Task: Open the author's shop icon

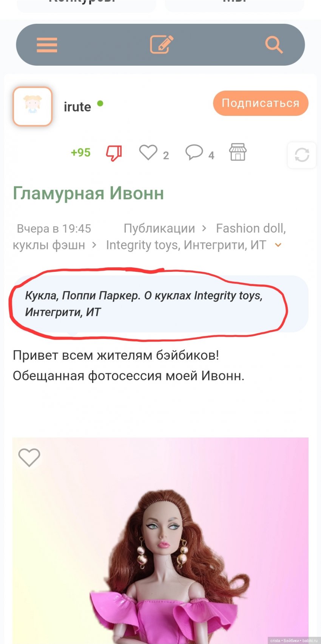Action: (x=238, y=152)
